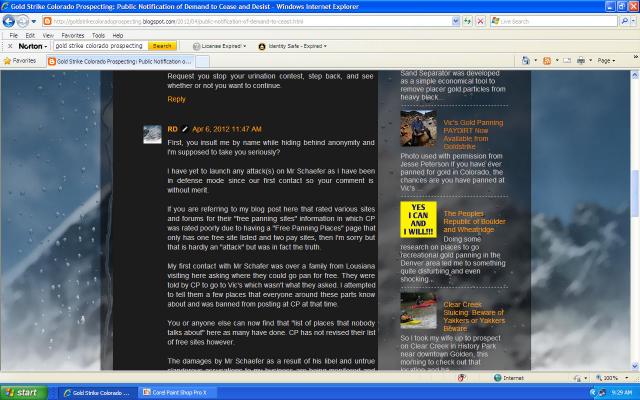640x400 pixels.
Task: Click the Protected Mode lock status icon
Action: [577, 378]
